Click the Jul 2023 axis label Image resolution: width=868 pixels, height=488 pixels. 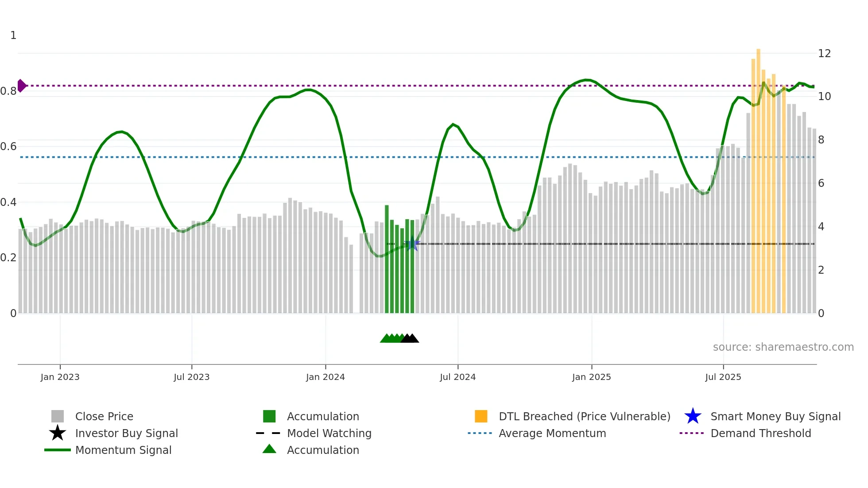click(x=192, y=377)
